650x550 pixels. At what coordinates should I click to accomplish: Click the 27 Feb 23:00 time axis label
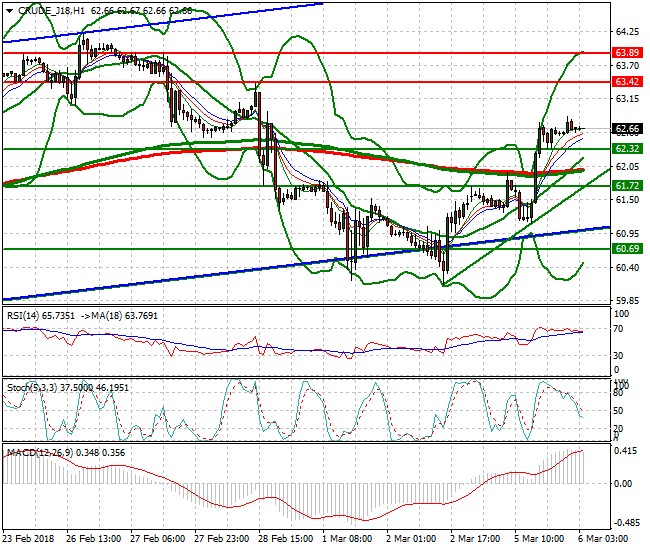click(x=221, y=539)
